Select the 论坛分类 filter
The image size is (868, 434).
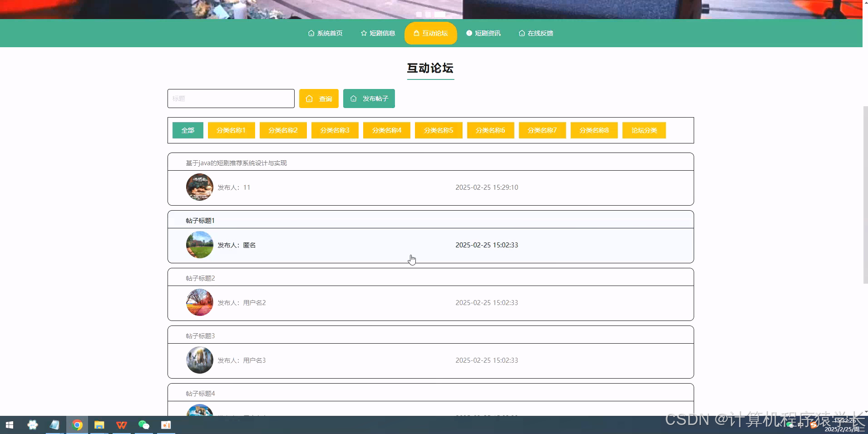coord(644,130)
